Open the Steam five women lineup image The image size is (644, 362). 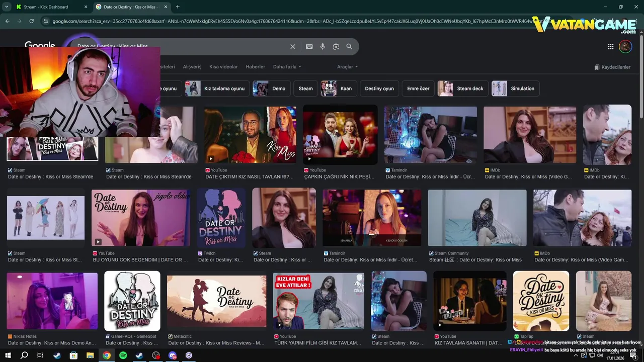pyautogui.click(x=46, y=218)
